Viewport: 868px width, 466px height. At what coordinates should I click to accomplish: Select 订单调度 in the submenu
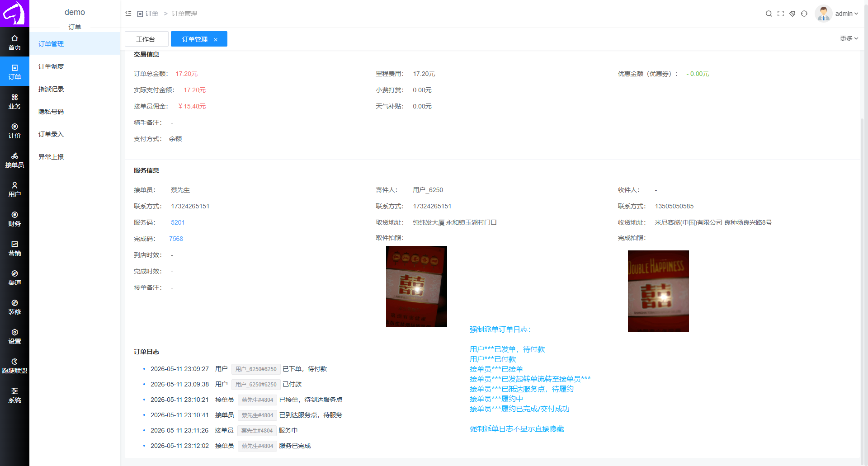75,66
